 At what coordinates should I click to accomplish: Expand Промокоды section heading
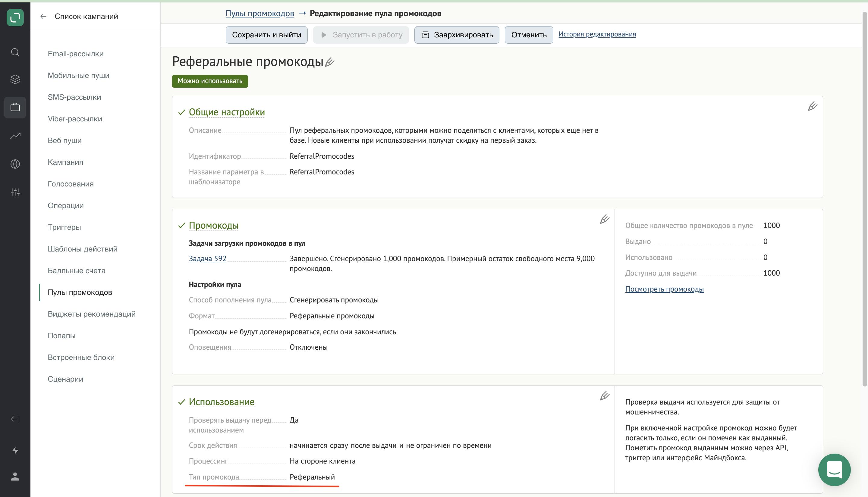point(213,226)
